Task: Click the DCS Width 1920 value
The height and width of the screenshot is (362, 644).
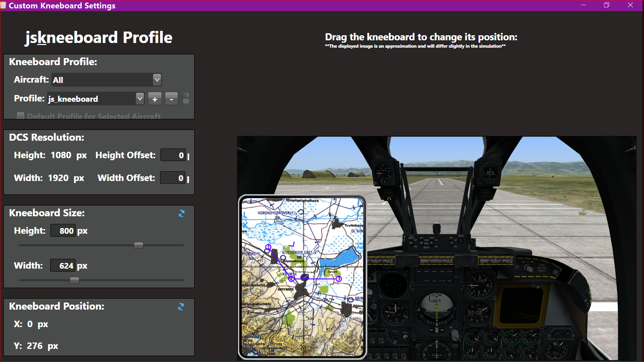Action: pos(58,178)
